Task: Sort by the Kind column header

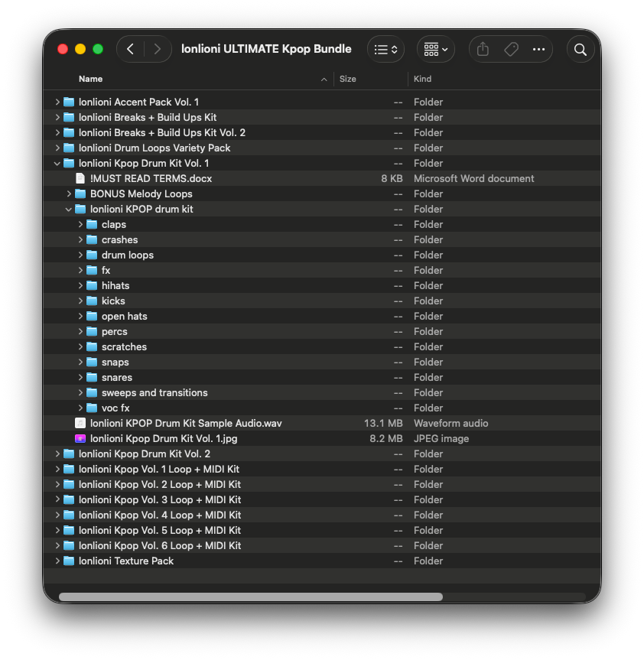Action: pyautogui.click(x=422, y=79)
